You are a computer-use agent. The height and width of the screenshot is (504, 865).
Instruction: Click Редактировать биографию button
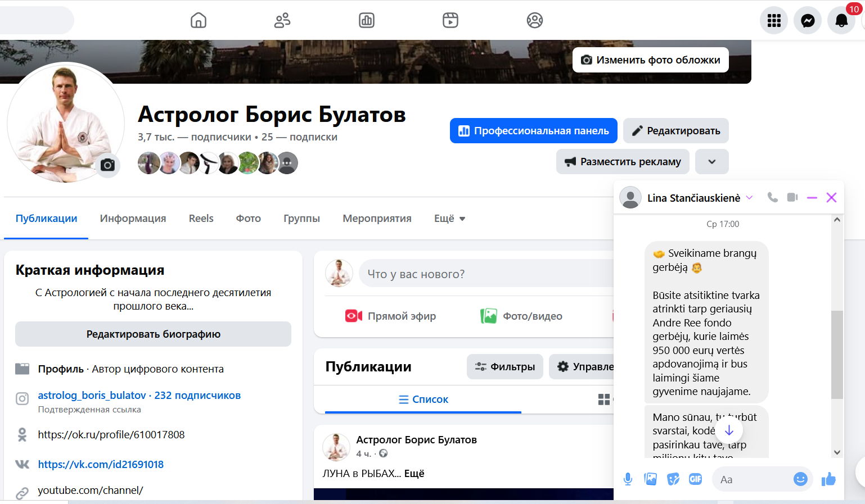point(153,334)
